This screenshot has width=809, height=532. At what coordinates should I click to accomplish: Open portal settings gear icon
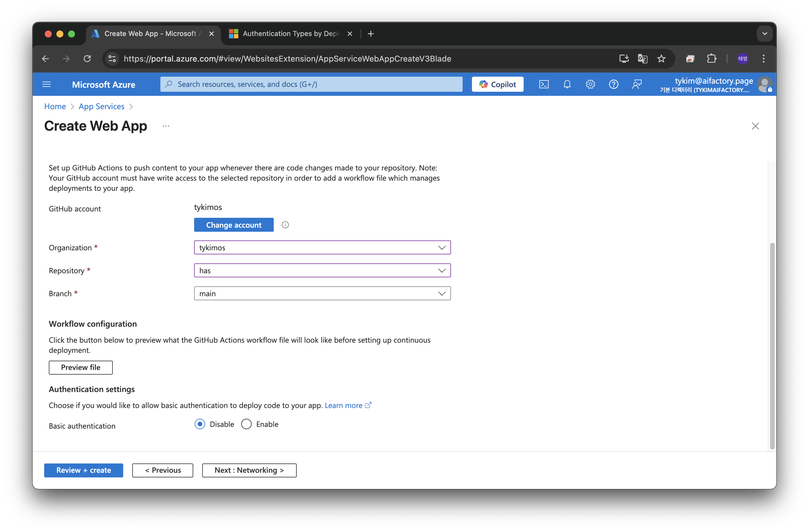(590, 84)
